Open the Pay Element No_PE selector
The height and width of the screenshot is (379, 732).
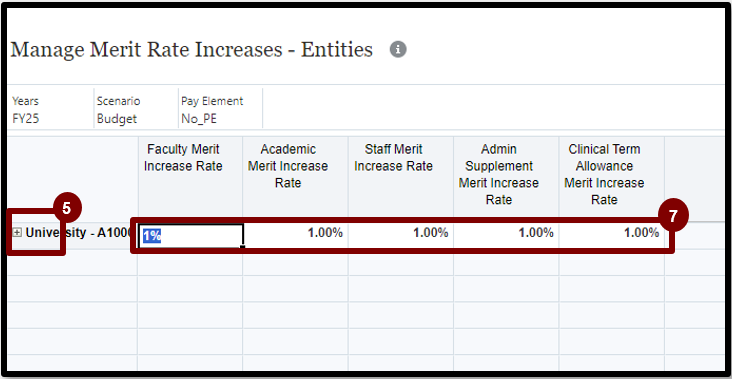click(220, 110)
